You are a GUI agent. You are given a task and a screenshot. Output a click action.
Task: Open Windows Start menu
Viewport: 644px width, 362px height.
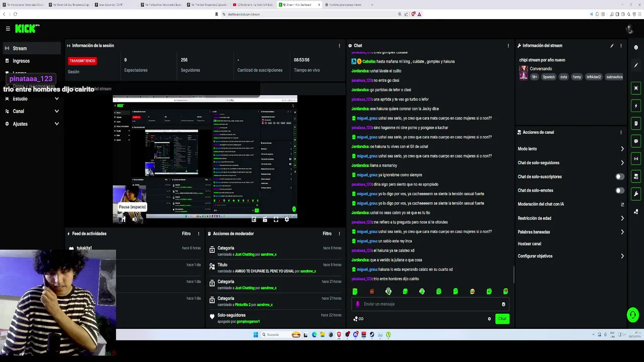tap(256, 335)
